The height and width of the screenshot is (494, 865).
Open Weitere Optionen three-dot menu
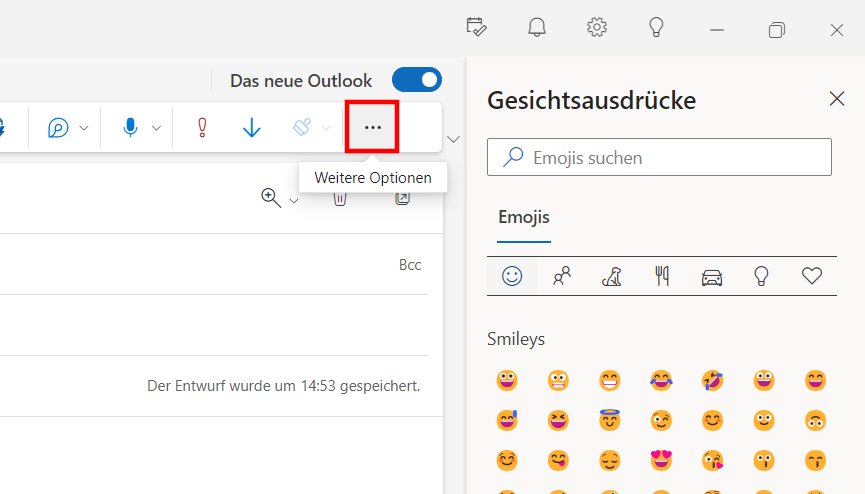[372, 127]
